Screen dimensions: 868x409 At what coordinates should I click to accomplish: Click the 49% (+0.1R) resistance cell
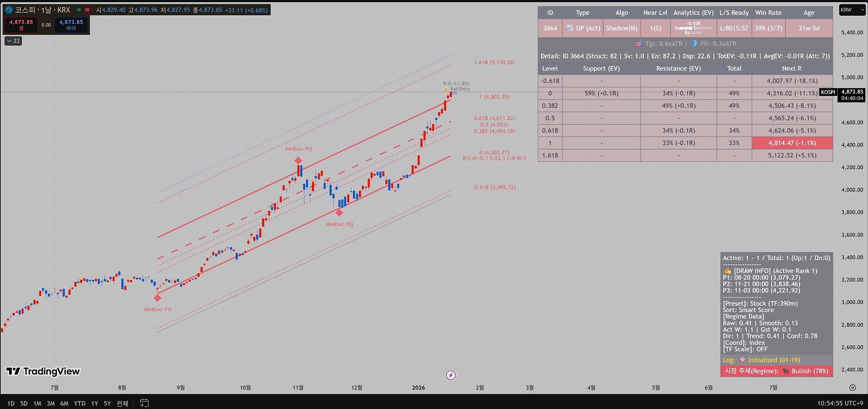click(x=679, y=106)
